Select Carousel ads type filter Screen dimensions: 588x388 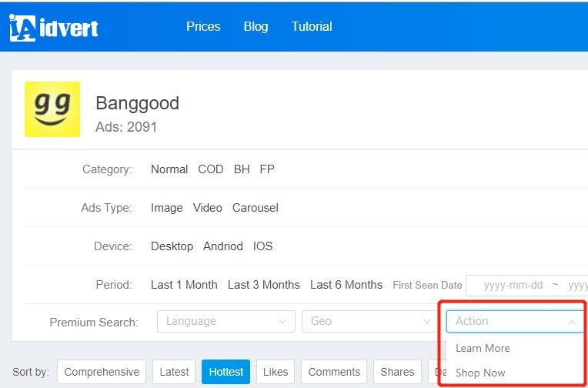click(x=256, y=208)
